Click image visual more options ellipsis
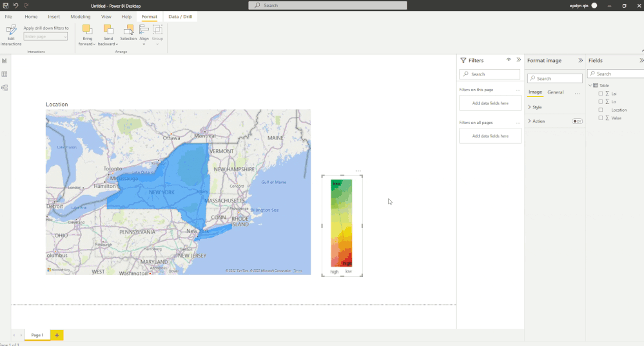 coord(358,170)
